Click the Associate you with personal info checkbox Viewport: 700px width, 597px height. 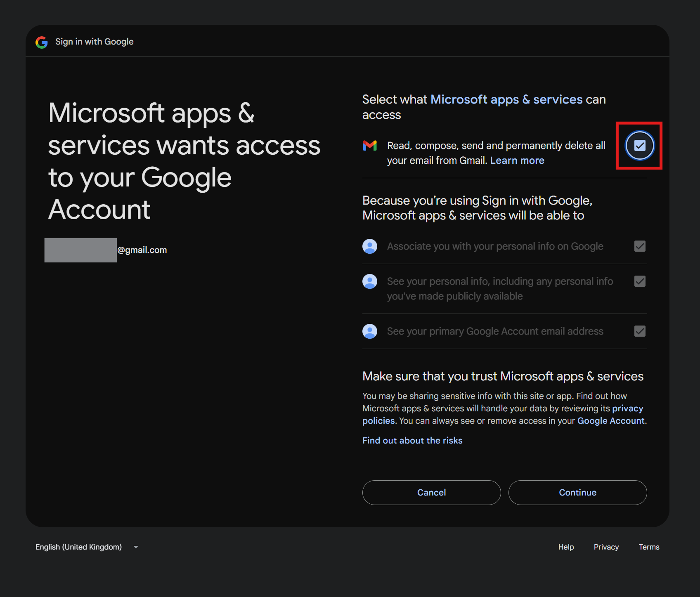[640, 246]
